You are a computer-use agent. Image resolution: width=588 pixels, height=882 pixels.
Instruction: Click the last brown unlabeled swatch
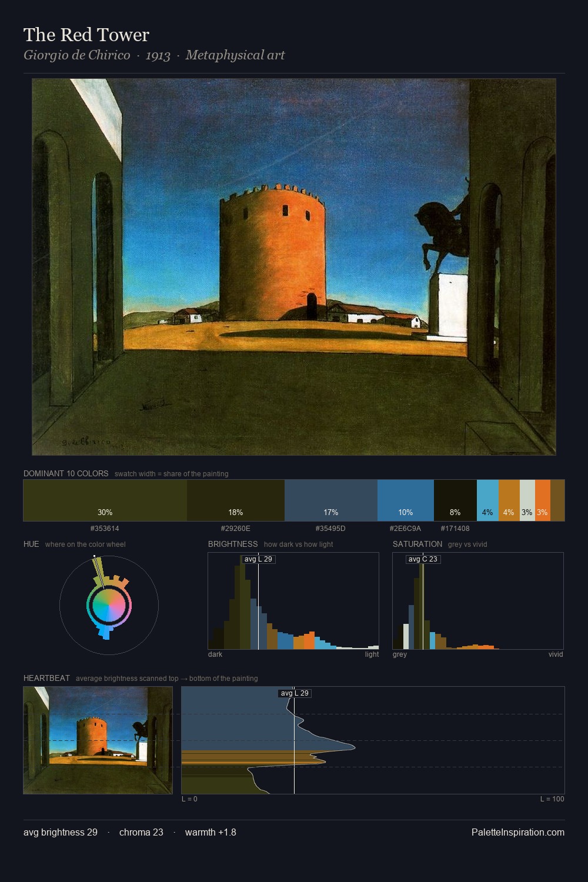[557, 500]
